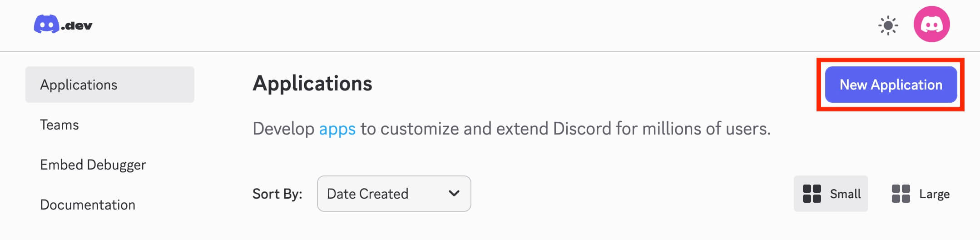
Task: Click the "Sort By:" label
Action: click(277, 194)
